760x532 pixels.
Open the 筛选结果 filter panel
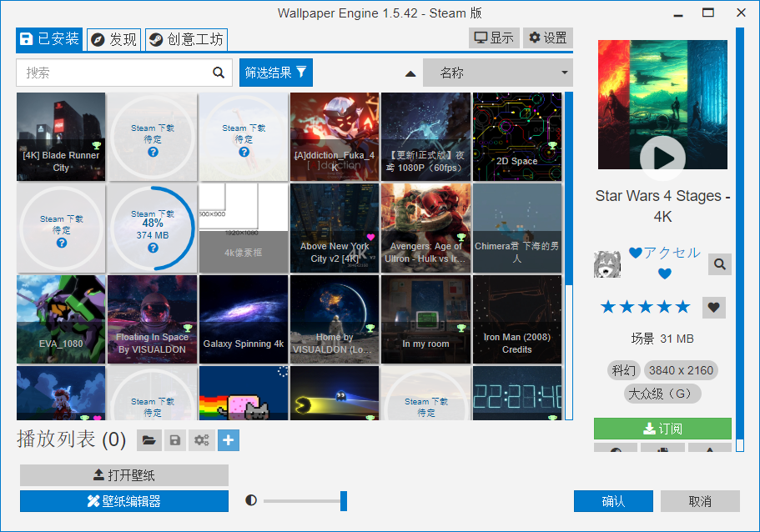[x=276, y=73]
